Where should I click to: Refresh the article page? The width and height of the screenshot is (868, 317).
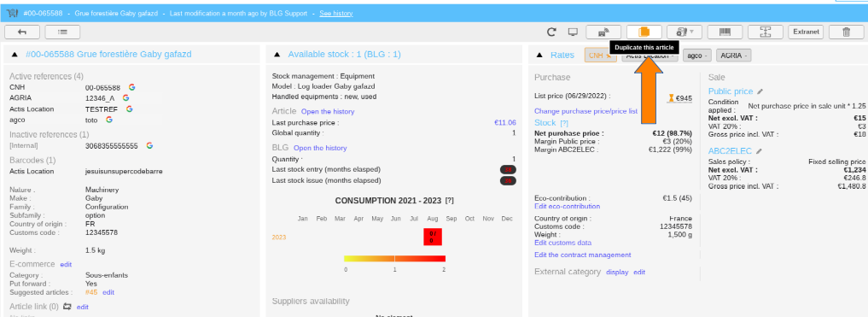(x=551, y=32)
